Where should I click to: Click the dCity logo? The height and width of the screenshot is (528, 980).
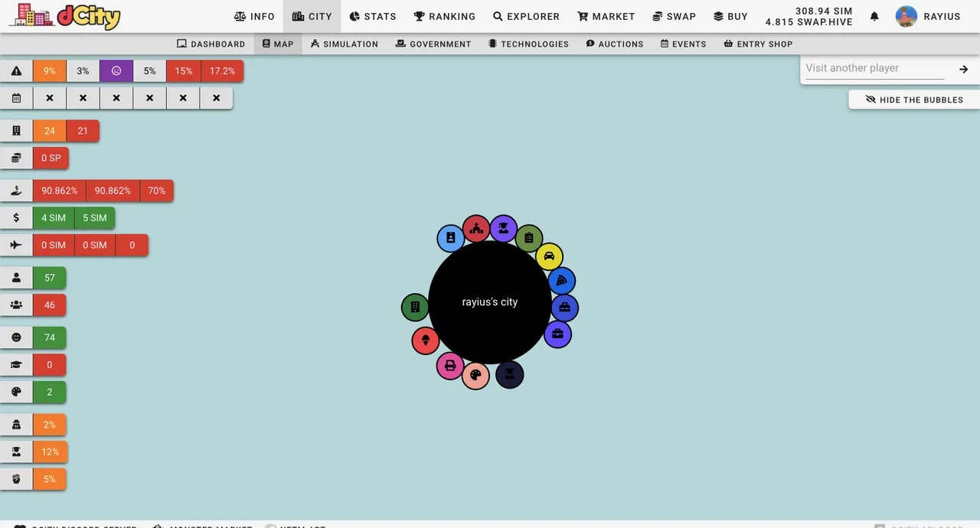click(65, 15)
